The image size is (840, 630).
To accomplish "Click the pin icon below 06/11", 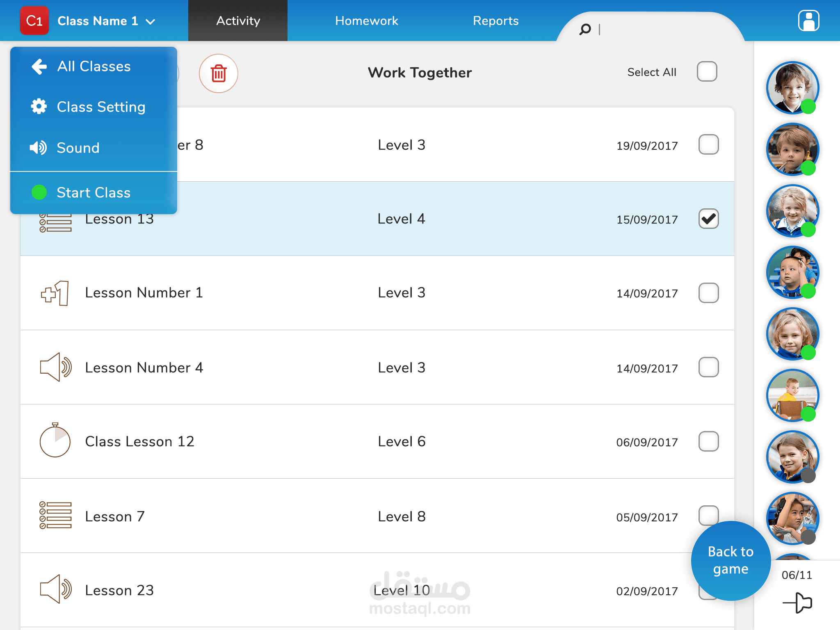I will (797, 603).
